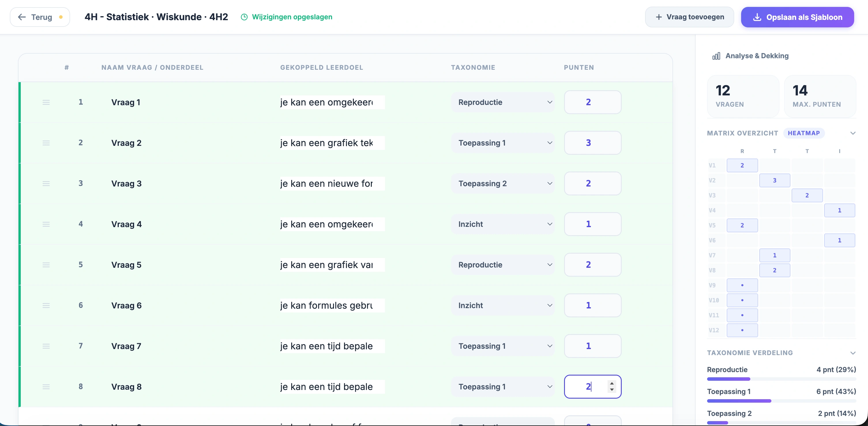Click the heatmap cell with value 1 for V4
The height and width of the screenshot is (426, 868).
tap(839, 210)
